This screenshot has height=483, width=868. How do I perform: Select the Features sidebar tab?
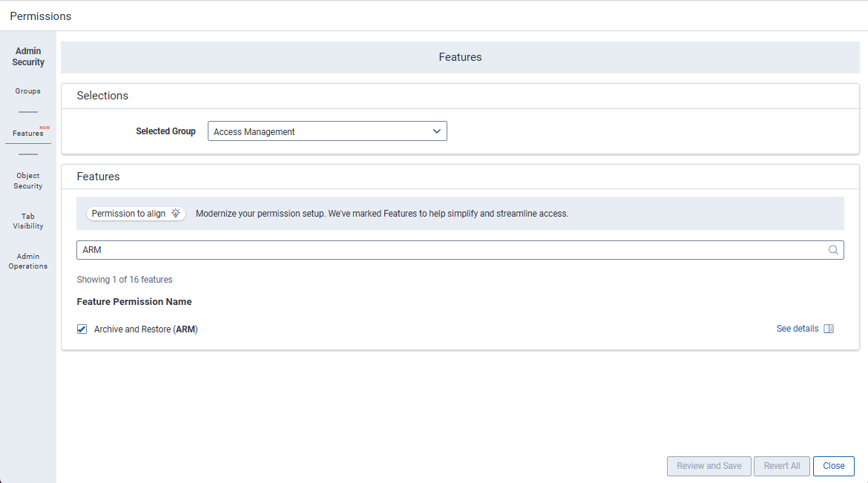28,133
